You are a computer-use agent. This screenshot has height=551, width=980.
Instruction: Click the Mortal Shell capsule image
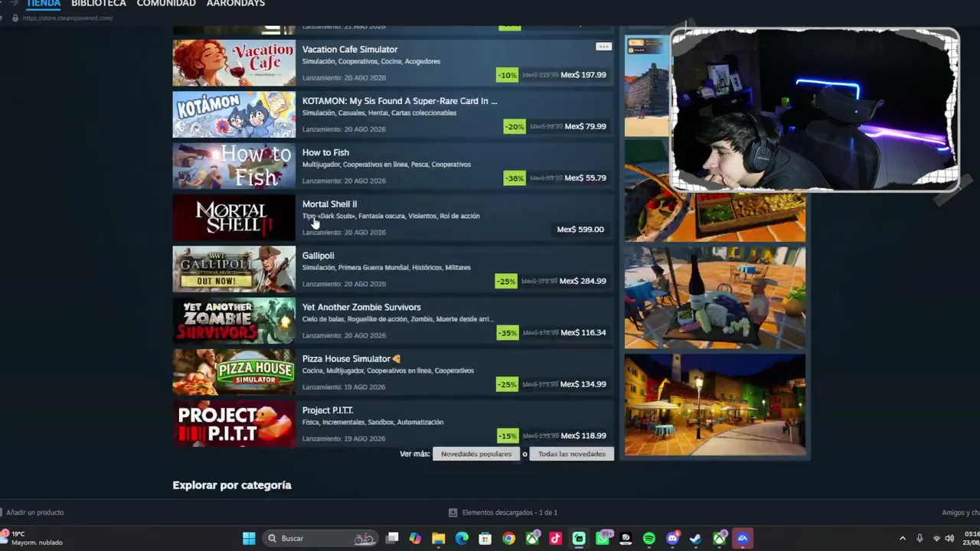coord(234,217)
